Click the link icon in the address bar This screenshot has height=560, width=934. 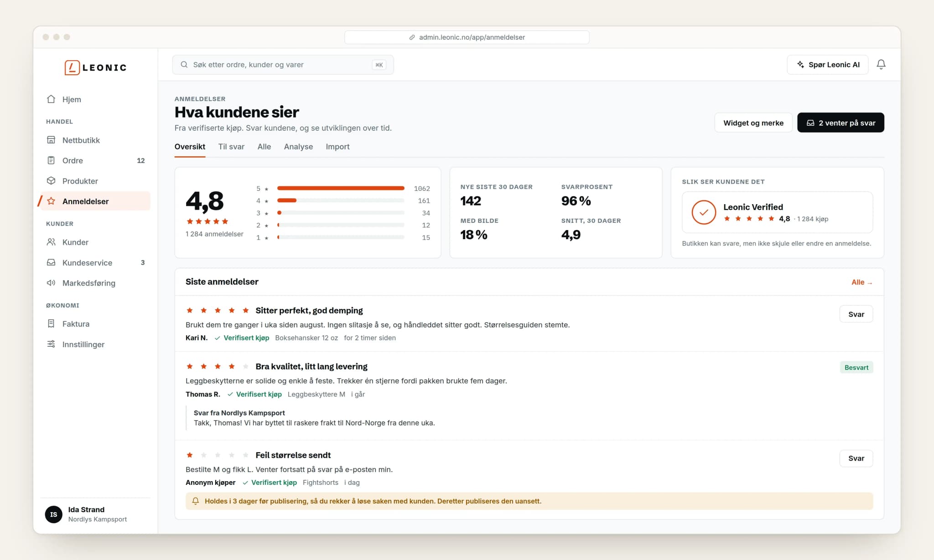click(412, 37)
